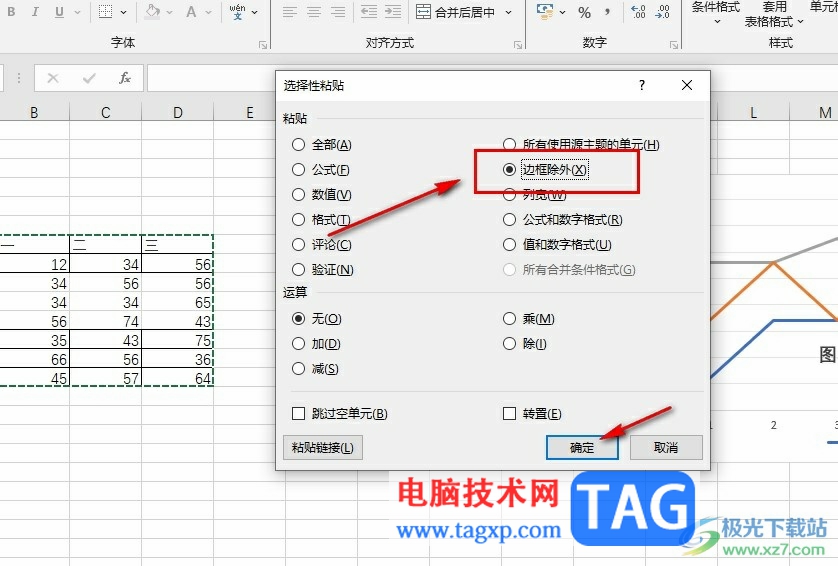Align text left
Screen dimensions: 838x566
click(x=289, y=12)
